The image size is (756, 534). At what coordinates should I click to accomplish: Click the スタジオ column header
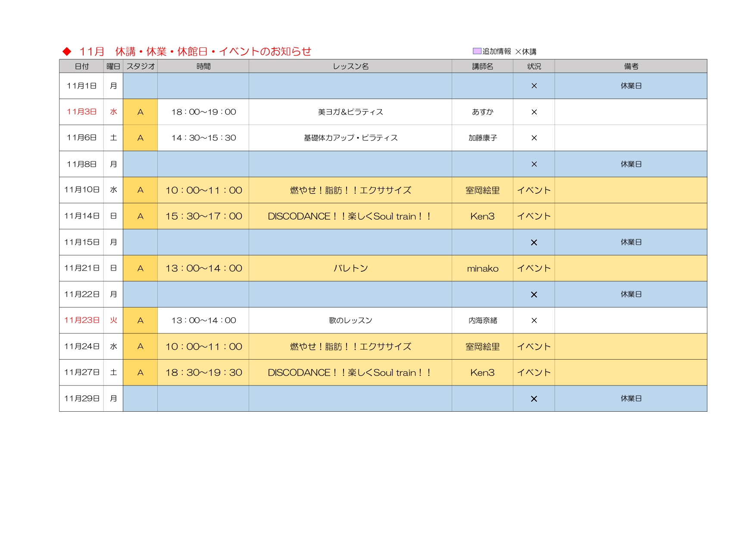pos(141,66)
